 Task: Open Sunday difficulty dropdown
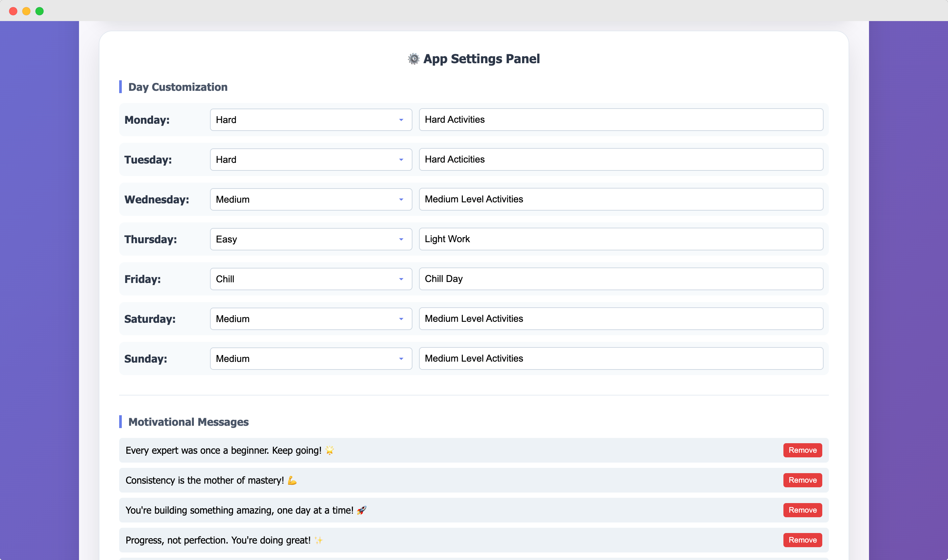(x=310, y=359)
